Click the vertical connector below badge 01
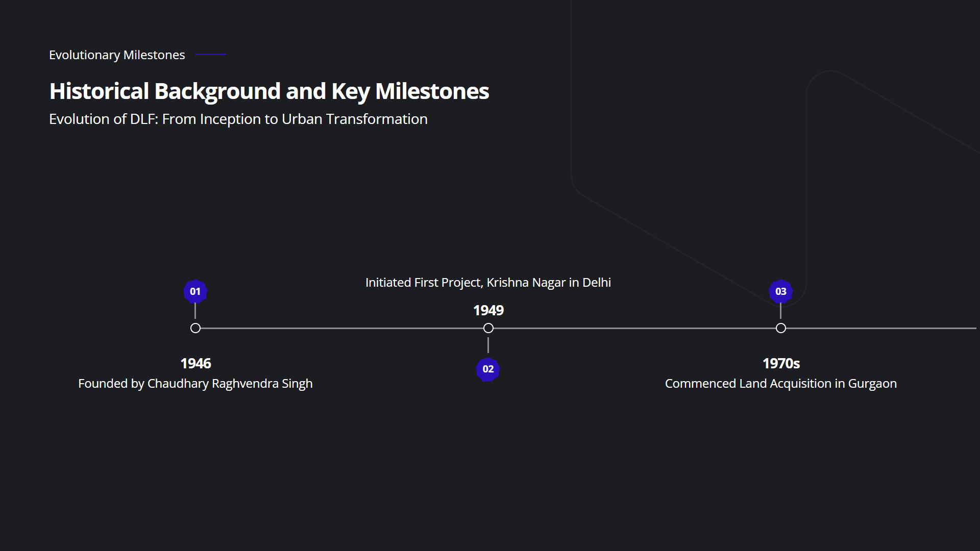 point(195,311)
